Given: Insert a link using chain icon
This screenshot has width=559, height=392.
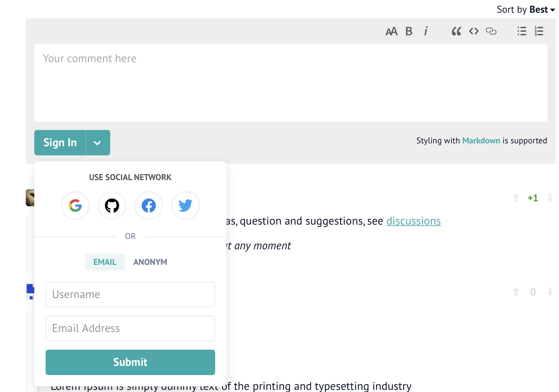Looking at the screenshot, I should click(491, 31).
